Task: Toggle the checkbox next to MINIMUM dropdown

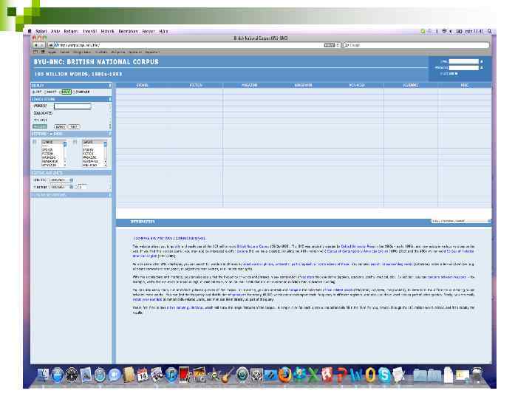Action: (x=76, y=187)
